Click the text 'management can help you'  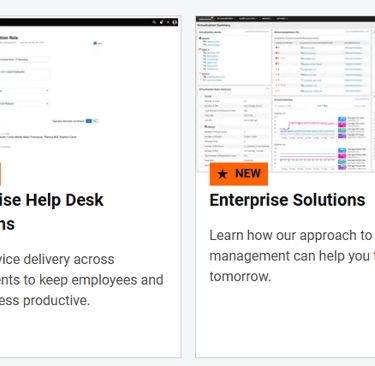pos(290,256)
